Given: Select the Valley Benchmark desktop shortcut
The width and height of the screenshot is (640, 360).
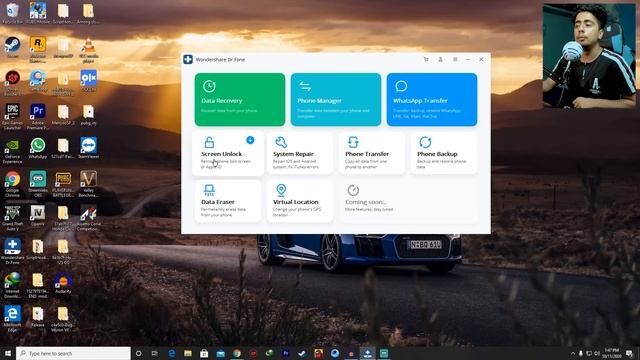Looking at the screenshot, I should (x=88, y=184).
